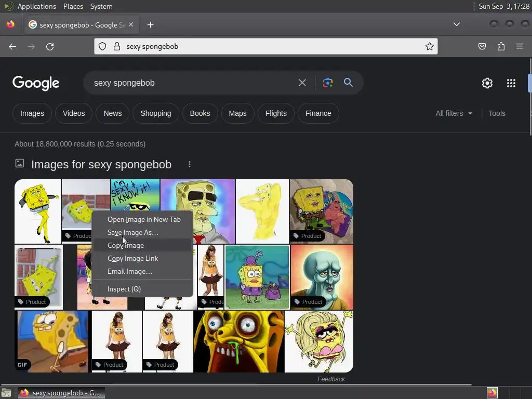
Task: Clear the Google search box with X
Action: click(x=302, y=83)
